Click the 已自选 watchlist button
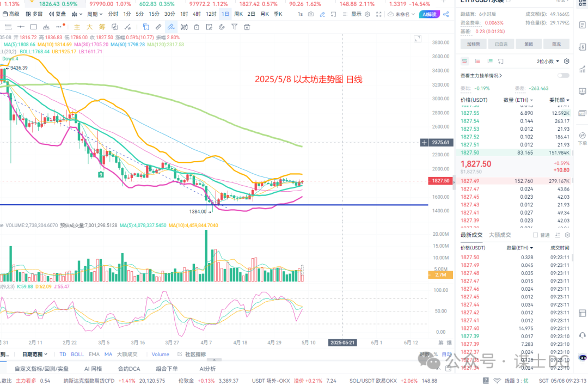The image size is (588, 385). [501, 44]
